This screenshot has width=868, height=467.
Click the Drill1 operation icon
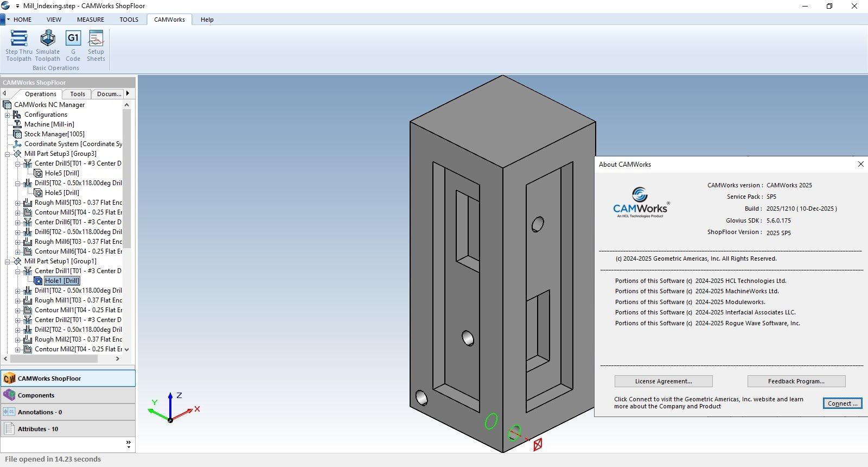pyautogui.click(x=28, y=291)
